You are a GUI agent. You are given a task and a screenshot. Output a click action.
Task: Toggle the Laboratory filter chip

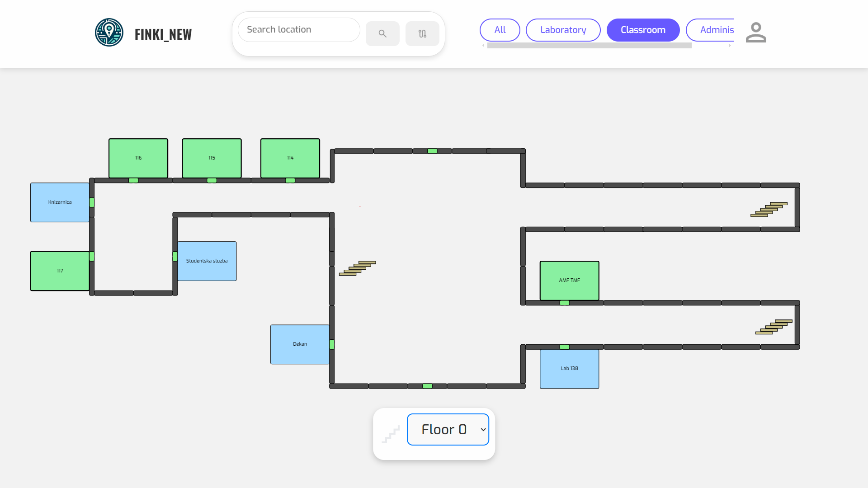click(563, 30)
